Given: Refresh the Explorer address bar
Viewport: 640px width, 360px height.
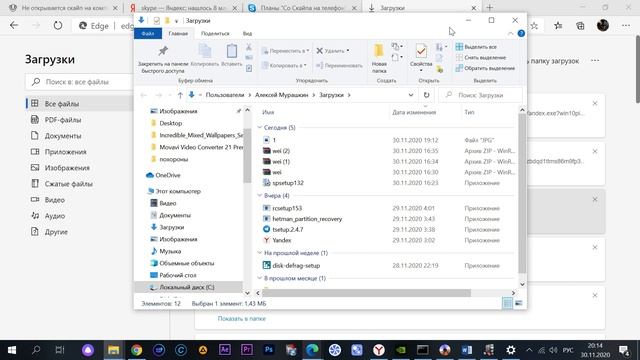Looking at the screenshot, I should pos(427,95).
